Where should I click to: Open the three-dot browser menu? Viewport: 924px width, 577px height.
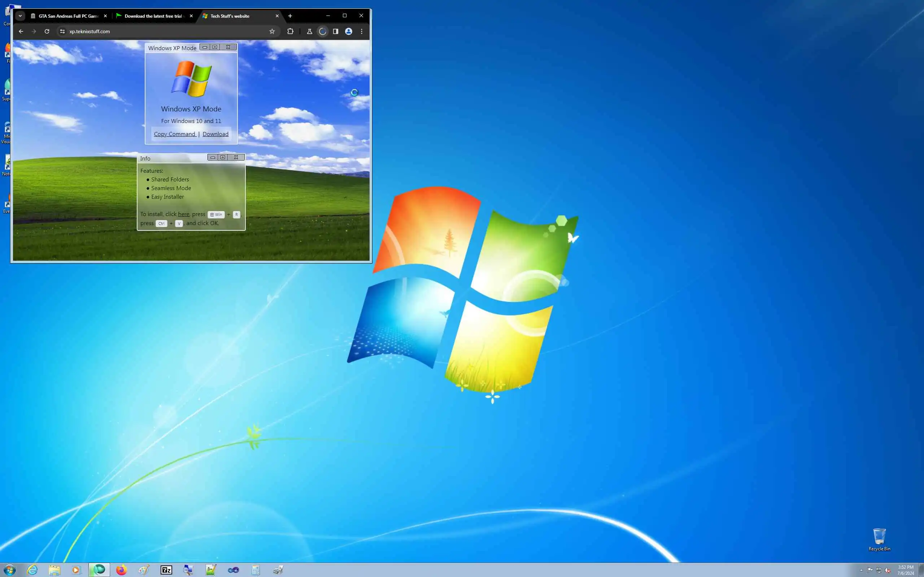(x=362, y=31)
